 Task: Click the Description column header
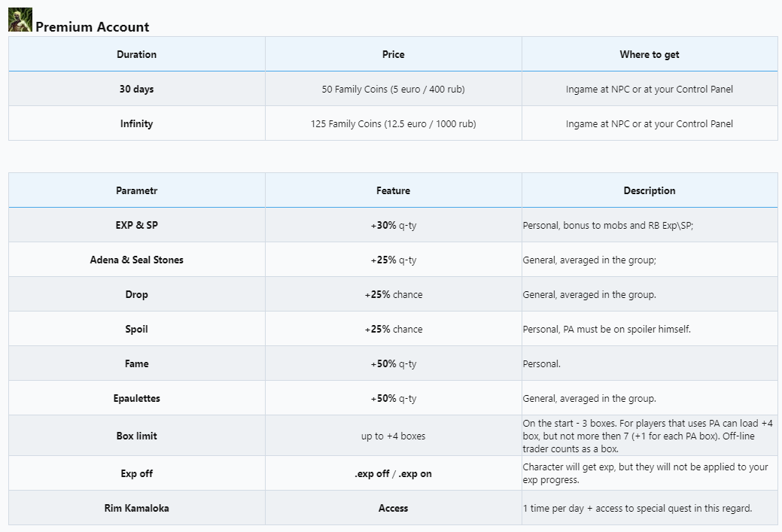(x=649, y=190)
